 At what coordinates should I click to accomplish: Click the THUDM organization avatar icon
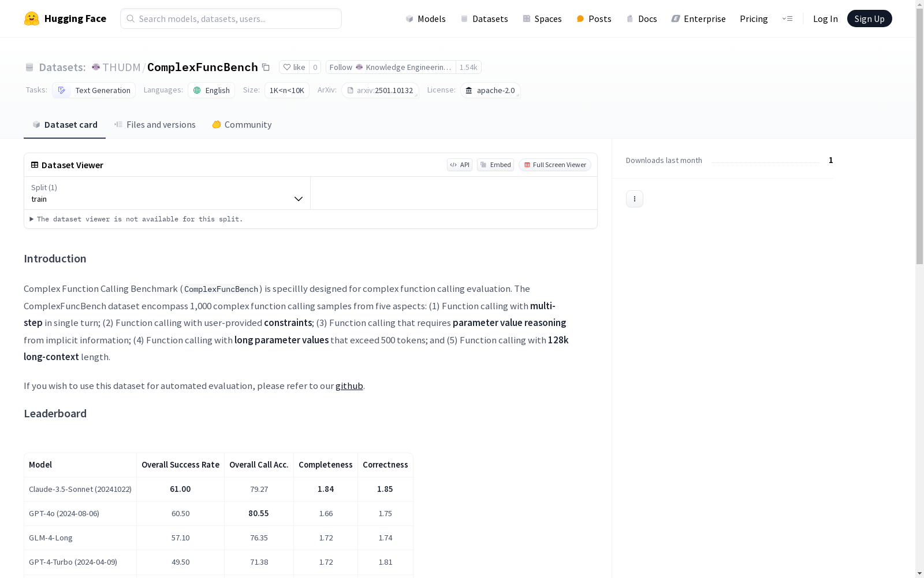click(x=96, y=67)
